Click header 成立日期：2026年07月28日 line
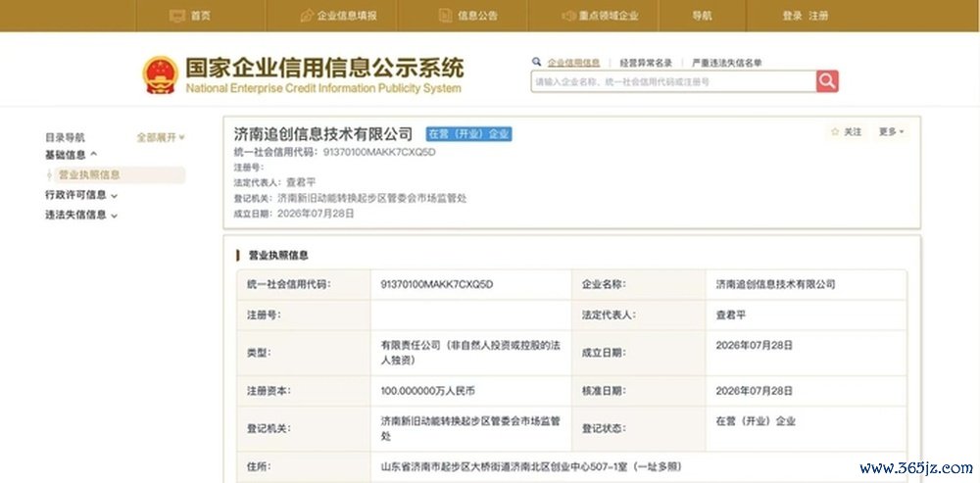 tap(294, 213)
